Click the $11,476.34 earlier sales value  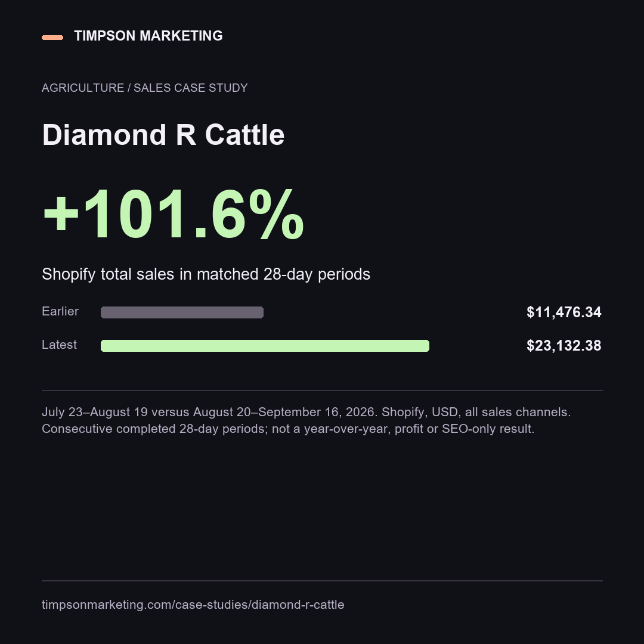pos(564,312)
